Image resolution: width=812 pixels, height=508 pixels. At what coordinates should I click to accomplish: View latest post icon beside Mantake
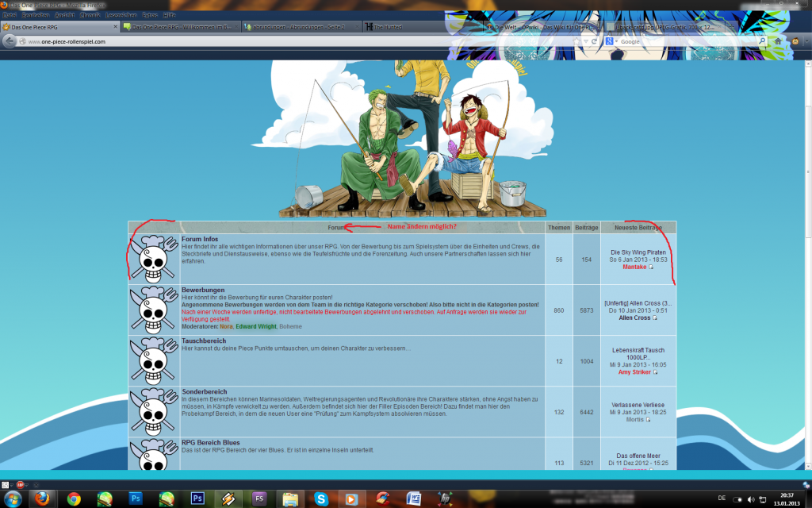point(651,267)
